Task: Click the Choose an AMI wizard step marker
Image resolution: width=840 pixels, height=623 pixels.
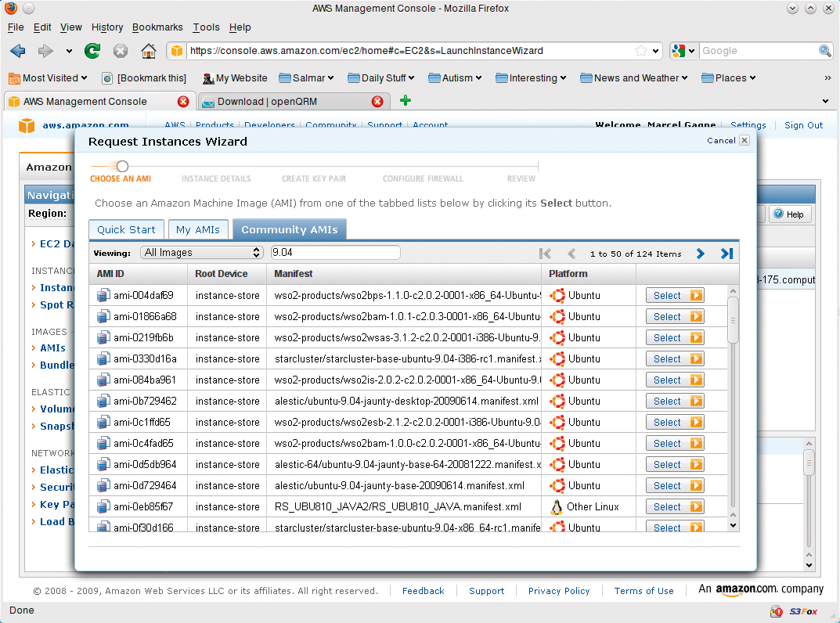Action: tap(122, 166)
